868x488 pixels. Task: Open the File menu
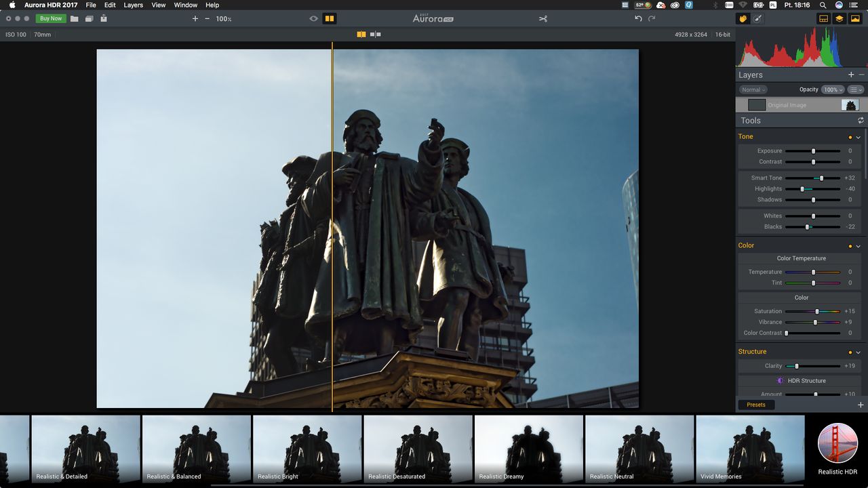point(91,5)
